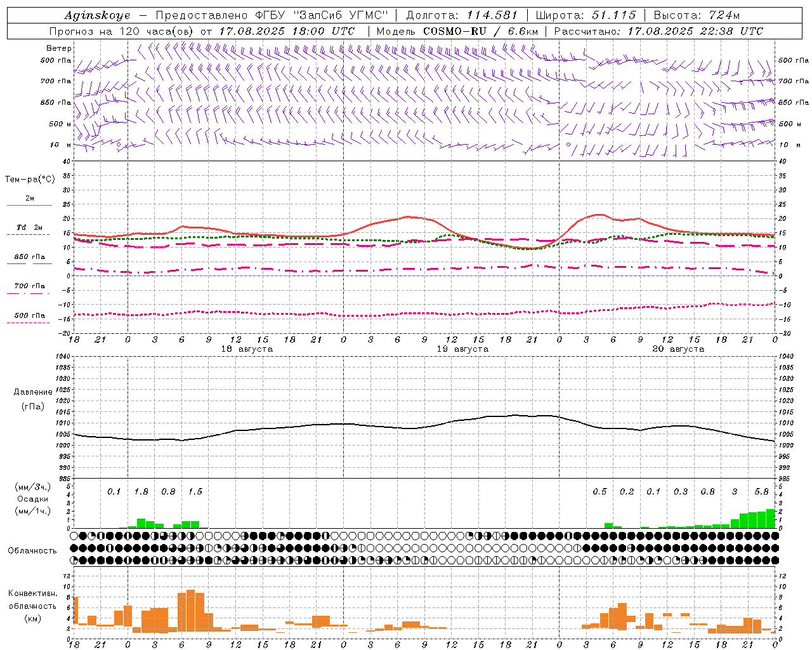The width and height of the screenshot is (812, 650).
Task: Click the Тем-ра(°C) axis label
Action: (x=30, y=179)
